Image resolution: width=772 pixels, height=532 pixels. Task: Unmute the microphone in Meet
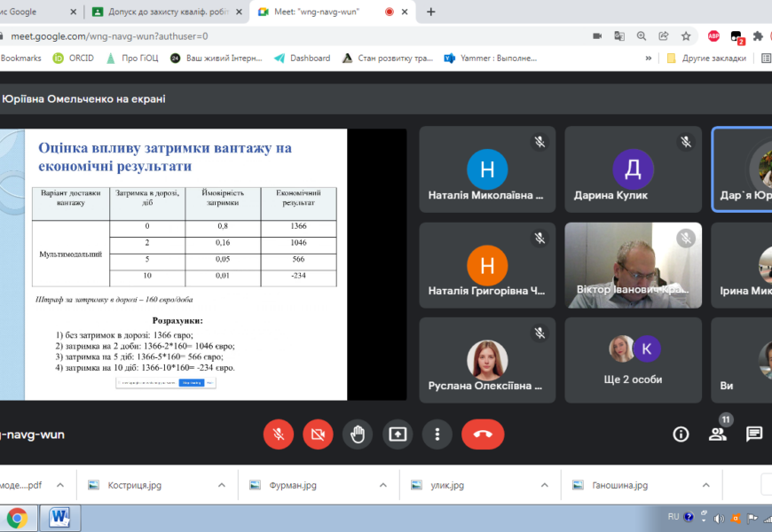[278, 434]
